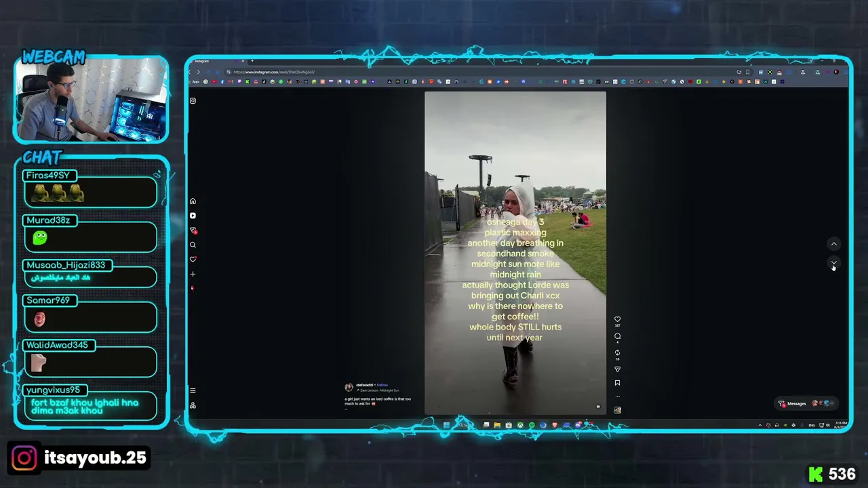Open the YouTube bookmark in bookmarks bar
The height and width of the screenshot is (488, 868).
click(214, 82)
